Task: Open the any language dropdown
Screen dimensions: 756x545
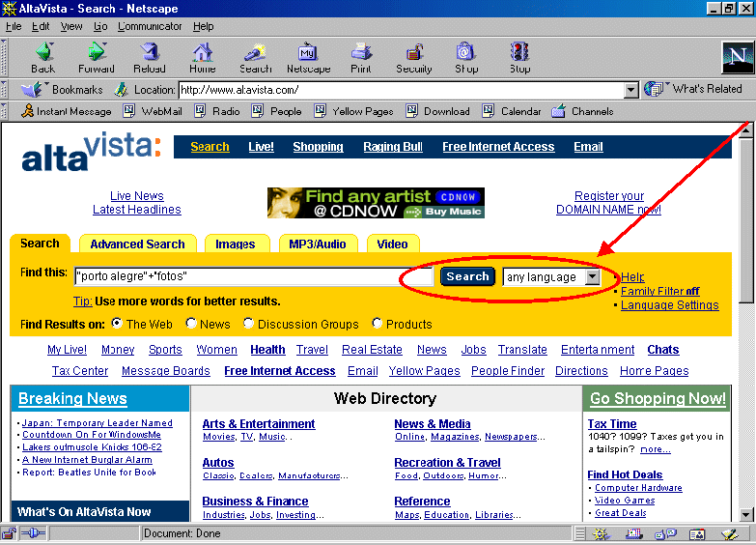Action: pos(551,276)
